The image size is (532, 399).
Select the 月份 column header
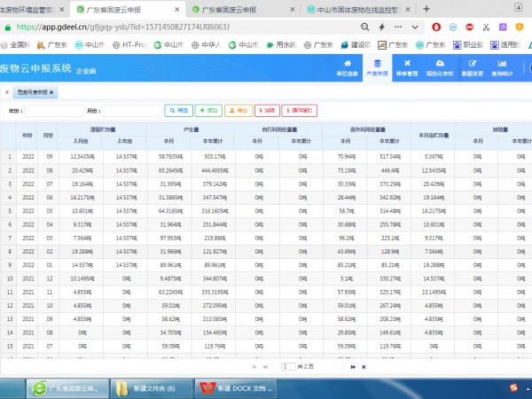[48, 136]
